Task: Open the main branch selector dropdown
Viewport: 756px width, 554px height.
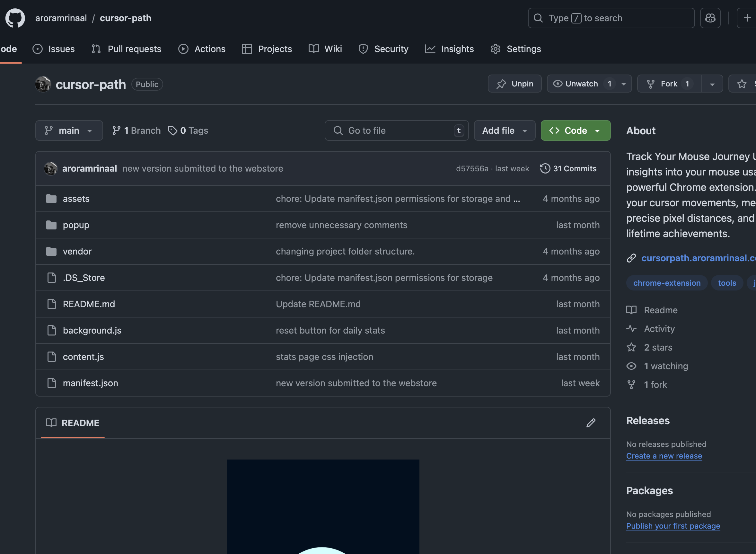Action: click(69, 131)
